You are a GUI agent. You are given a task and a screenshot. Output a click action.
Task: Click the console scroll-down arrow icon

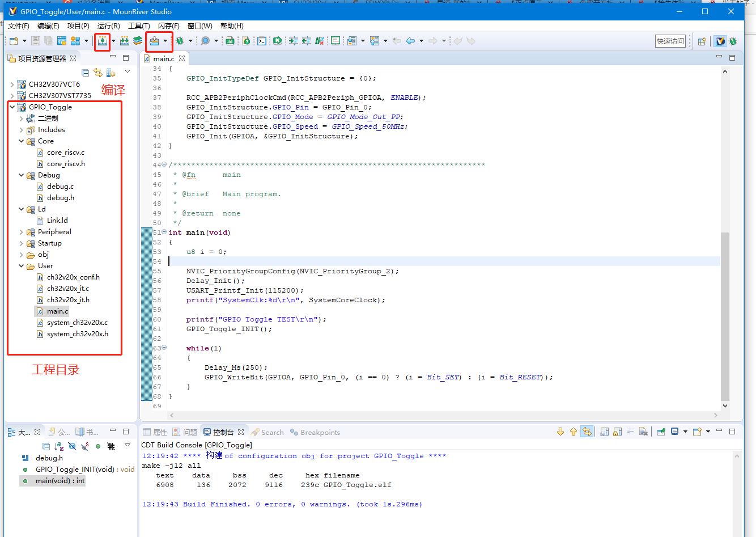click(560, 432)
